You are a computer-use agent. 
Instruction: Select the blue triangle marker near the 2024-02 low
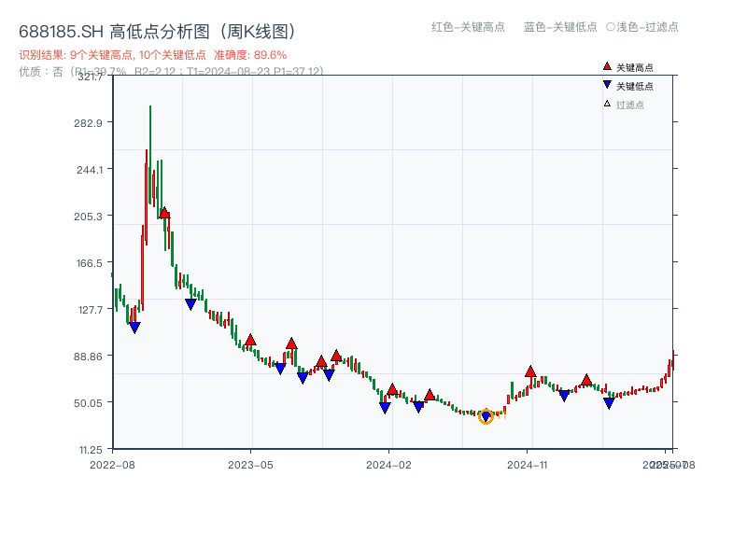(385, 407)
